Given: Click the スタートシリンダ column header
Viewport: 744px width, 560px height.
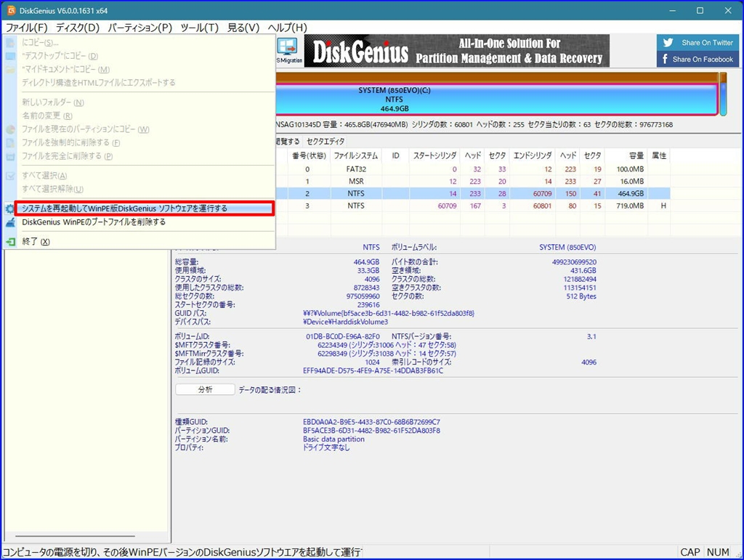Looking at the screenshot, I should [x=434, y=155].
